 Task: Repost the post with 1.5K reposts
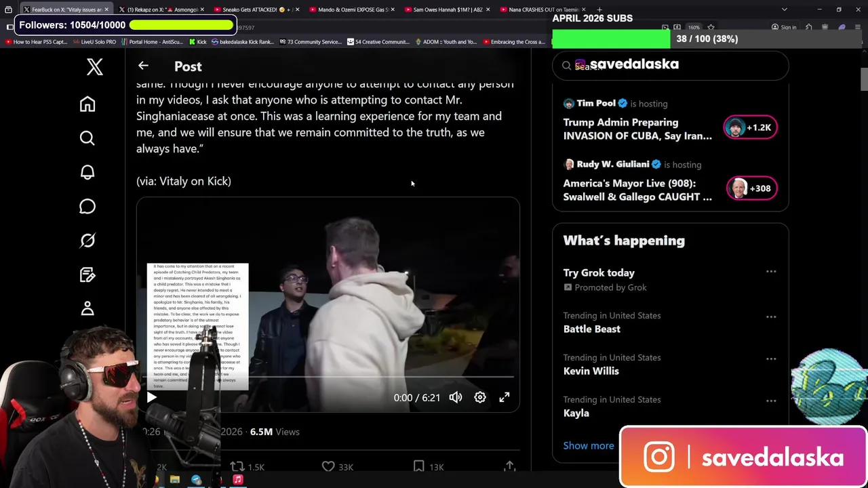click(247, 466)
